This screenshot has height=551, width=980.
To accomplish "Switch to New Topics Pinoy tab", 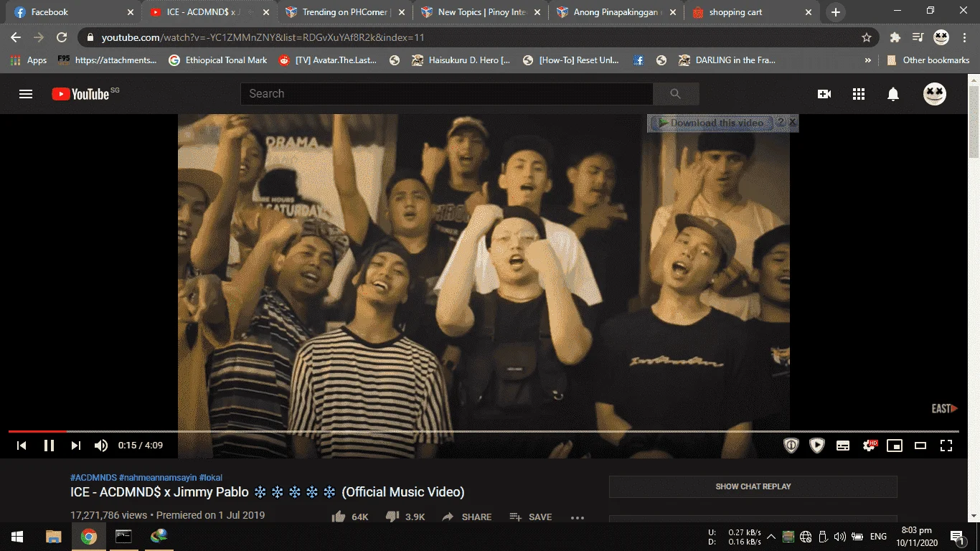I will [479, 12].
